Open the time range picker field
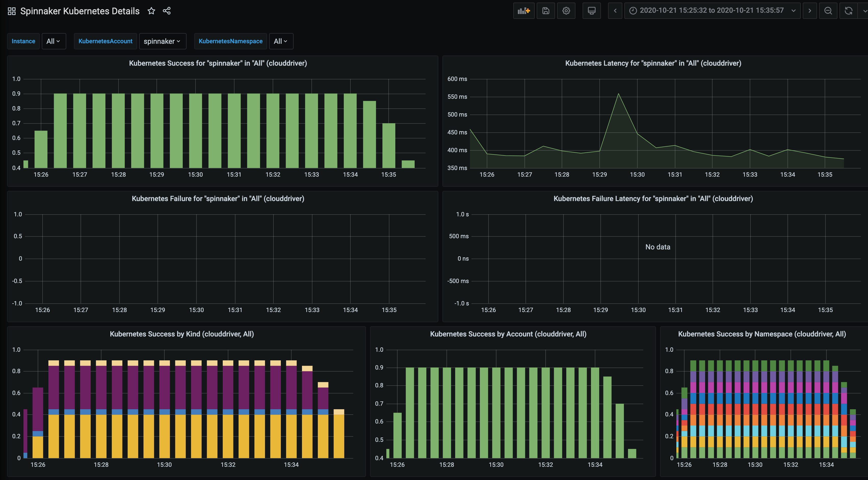868x480 pixels. coord(712,10)
